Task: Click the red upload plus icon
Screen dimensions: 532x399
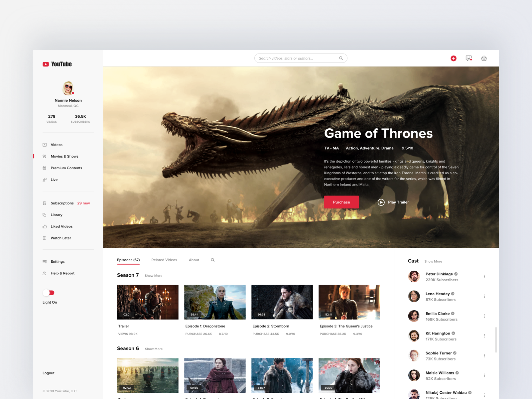Action: (454, 58)
